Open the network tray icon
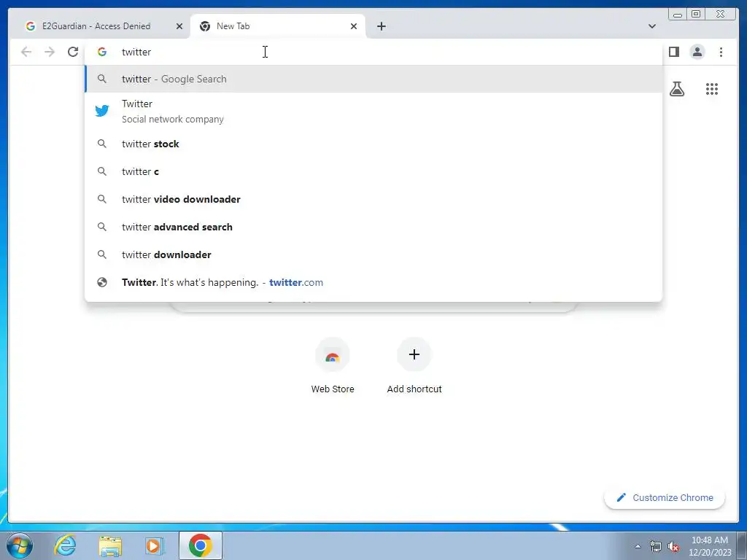Screen dimensions: 747x560 pos(656,546)
